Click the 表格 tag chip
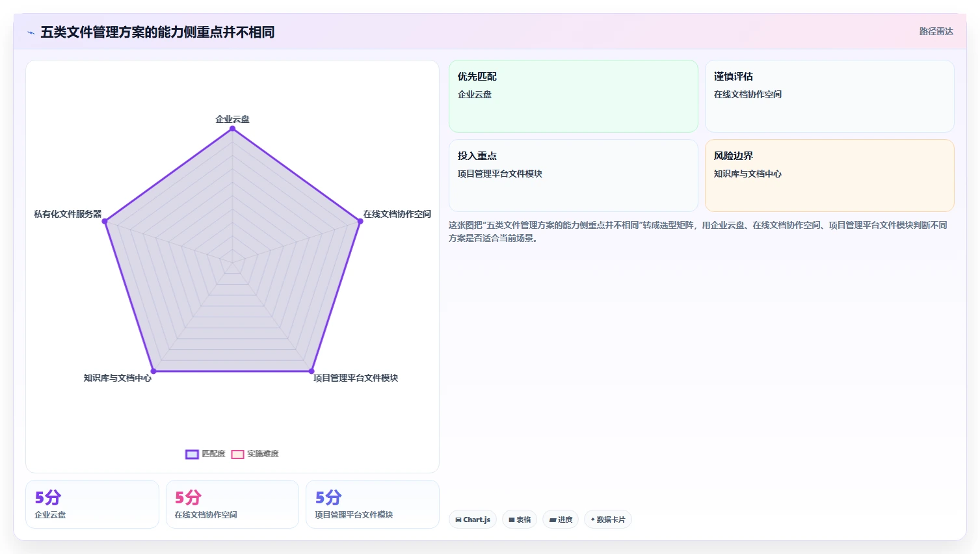The image size is (980, 554). point(520,520)
